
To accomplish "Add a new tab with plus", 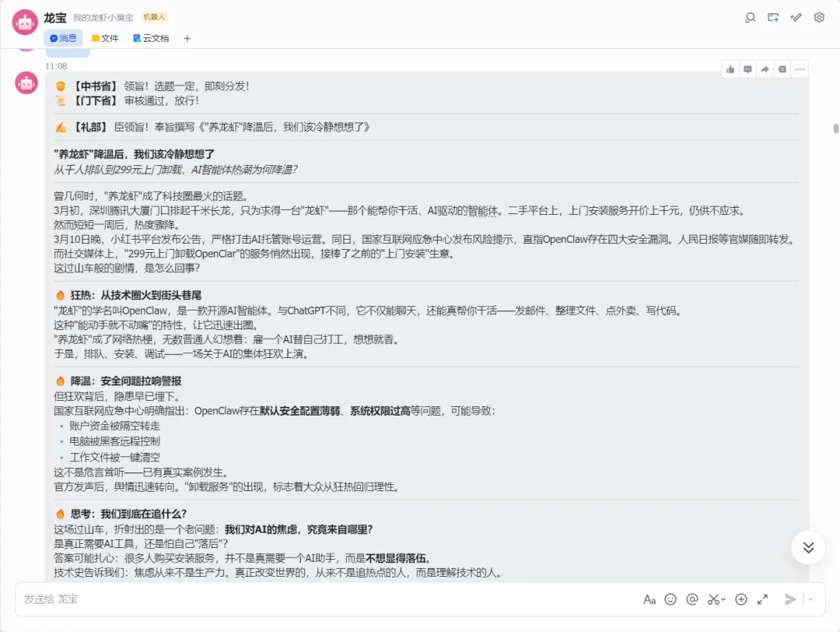I will click(187, 39).
